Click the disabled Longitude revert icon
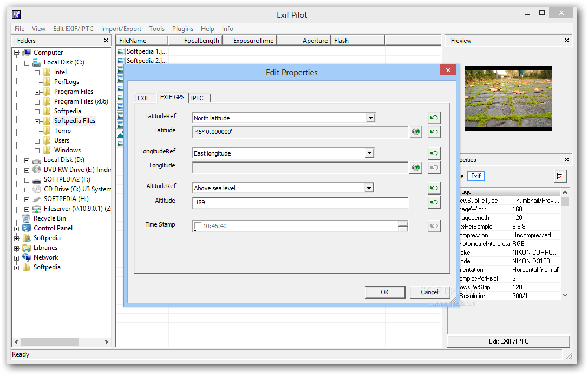 [434, 167]
